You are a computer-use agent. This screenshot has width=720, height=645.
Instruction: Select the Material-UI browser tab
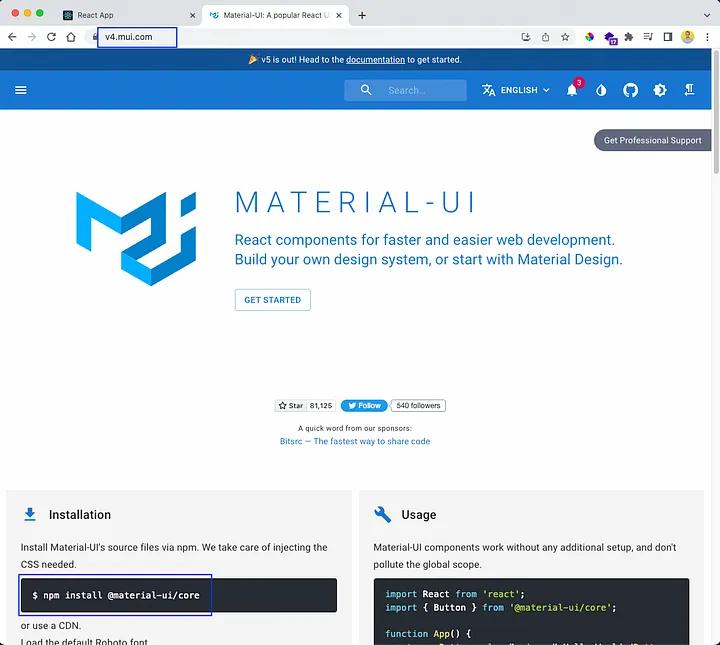point(276,15)
